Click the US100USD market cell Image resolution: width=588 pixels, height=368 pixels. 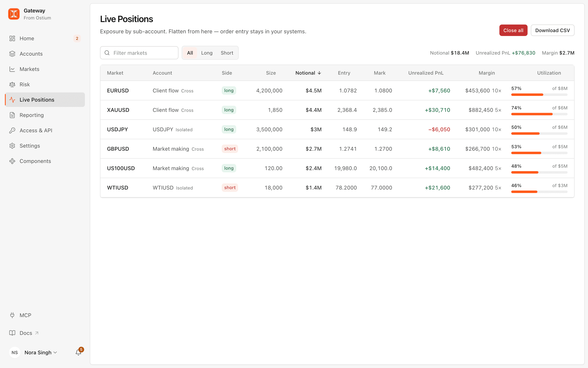(121, 168)
